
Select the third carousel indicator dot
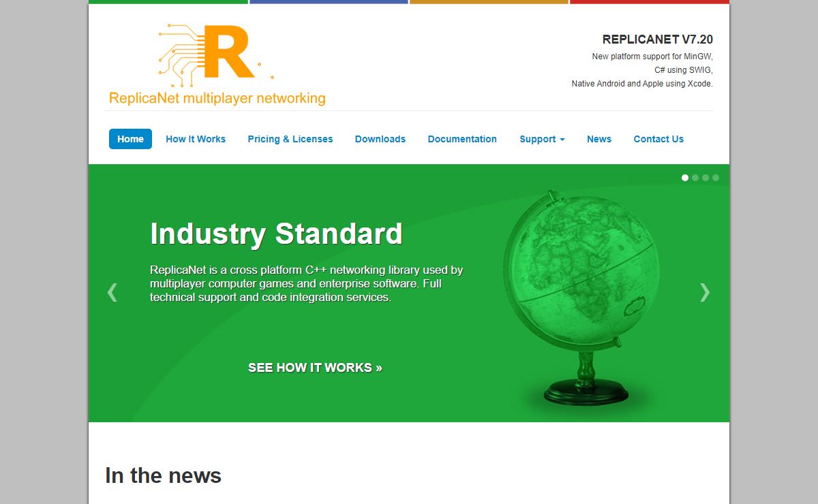(706, 178)
